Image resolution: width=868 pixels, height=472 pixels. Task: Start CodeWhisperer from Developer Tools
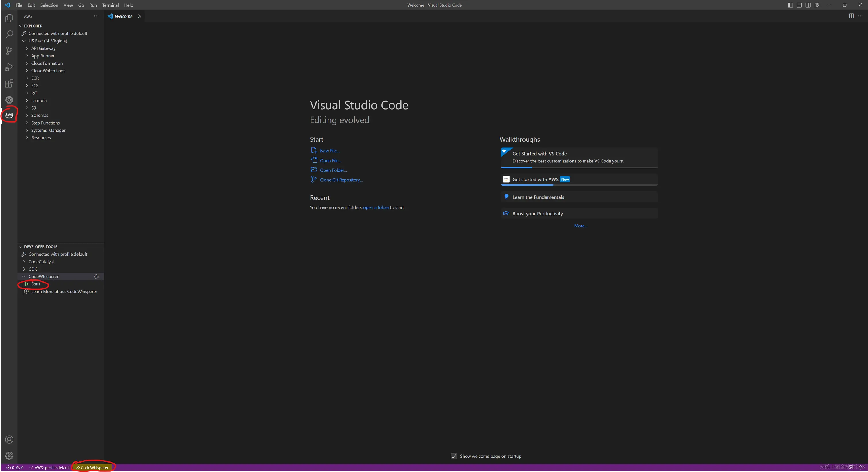click(35, 284)
